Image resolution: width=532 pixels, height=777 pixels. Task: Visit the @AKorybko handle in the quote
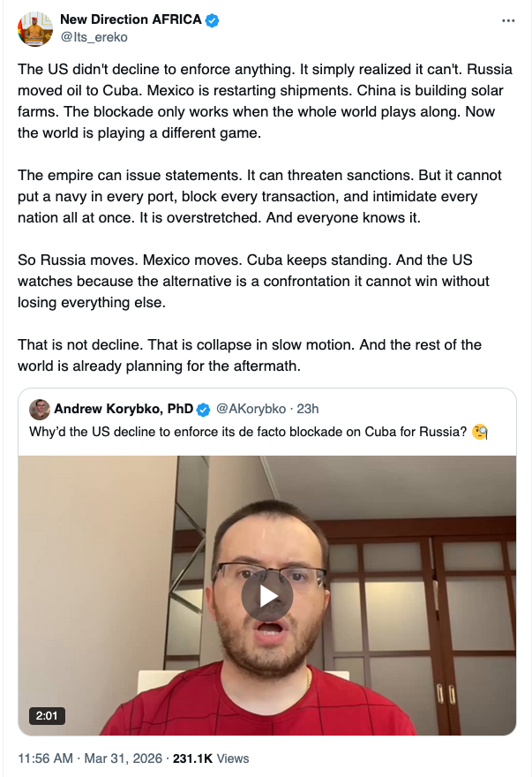pos(251,409)
